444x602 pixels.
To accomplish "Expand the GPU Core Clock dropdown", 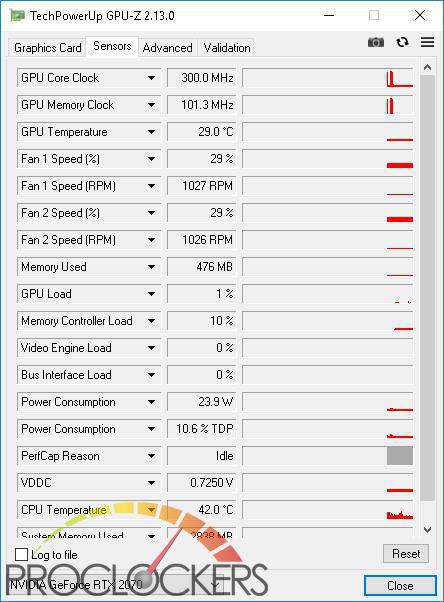I will pyautogui.click(x=151, y=78).
